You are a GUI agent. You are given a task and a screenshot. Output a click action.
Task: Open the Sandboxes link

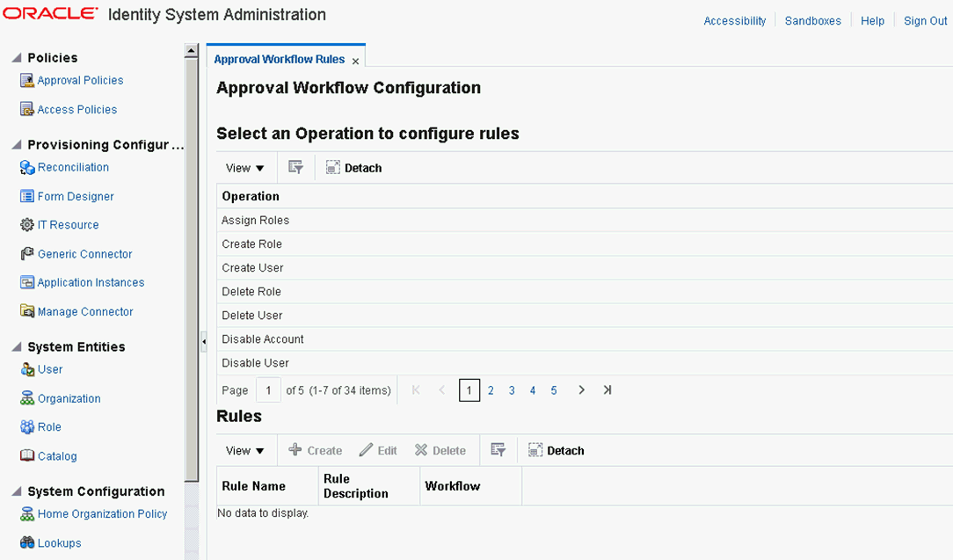tap(812, 21)
